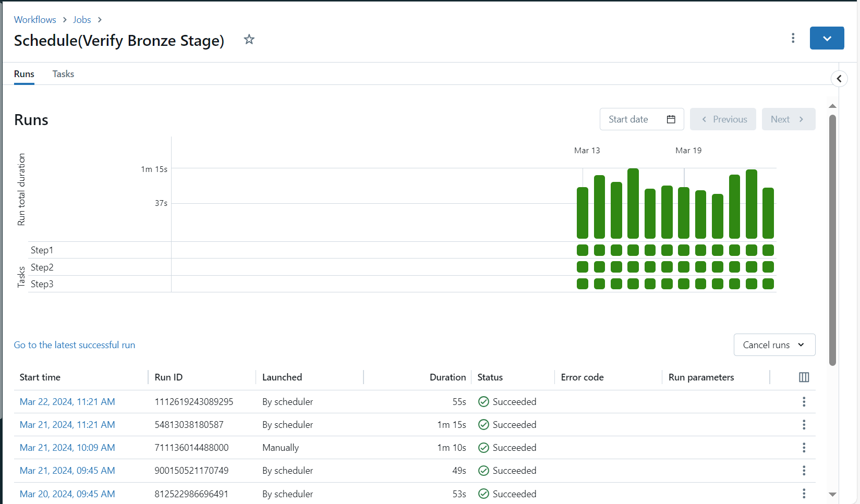Screen dimensions: 860x504
Task: Open the Cancel runs dropdown
Action: (774, 345)
